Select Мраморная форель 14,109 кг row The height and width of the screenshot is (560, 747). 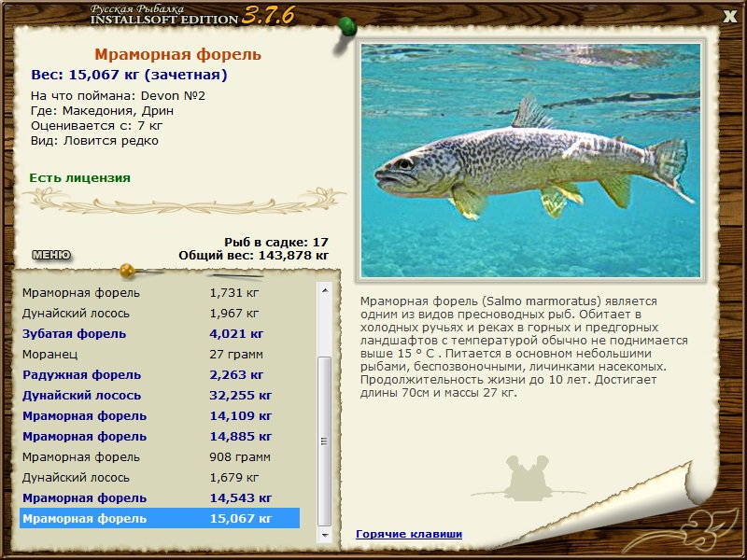pos(160,415)
